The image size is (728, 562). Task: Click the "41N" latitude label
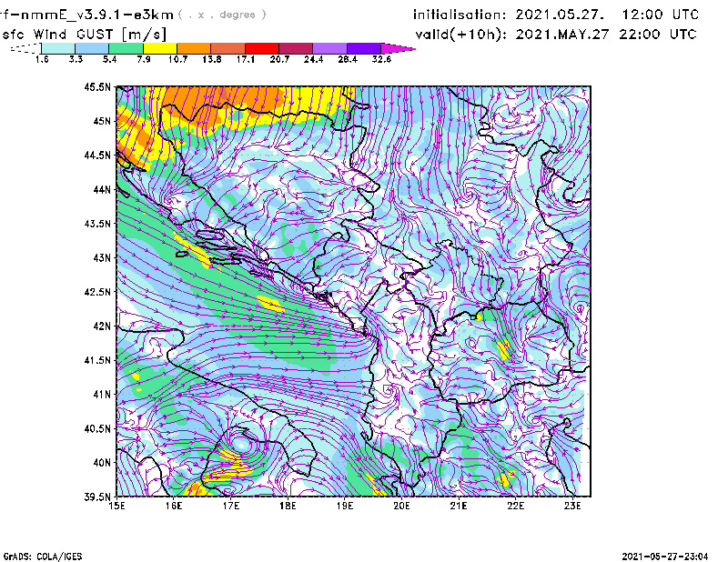pos(102,395)
